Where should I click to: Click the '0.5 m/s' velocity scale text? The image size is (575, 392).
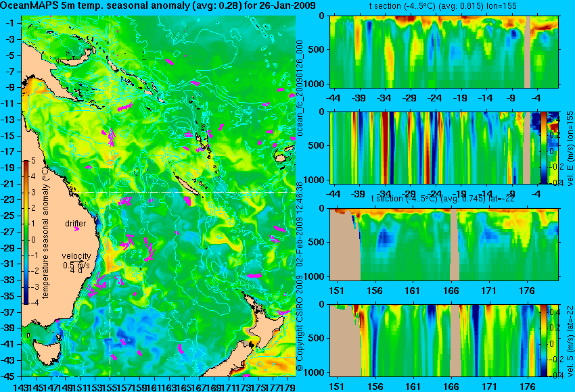coord(76,264)
